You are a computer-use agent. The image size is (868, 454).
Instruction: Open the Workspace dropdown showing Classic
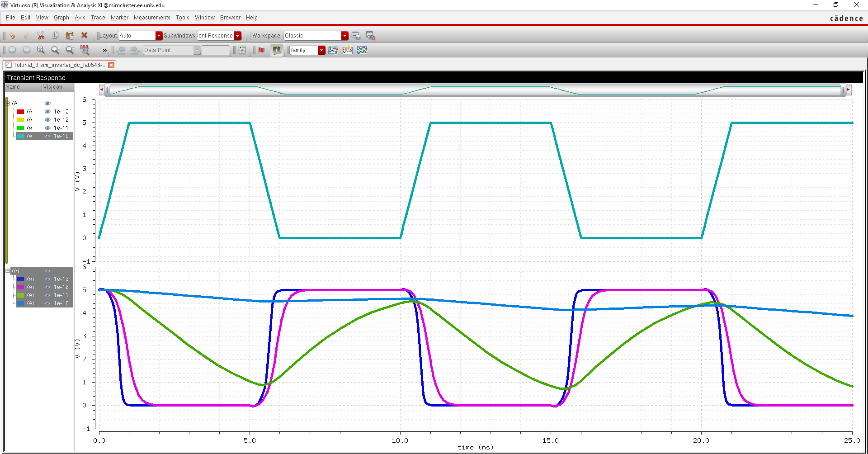344,36
